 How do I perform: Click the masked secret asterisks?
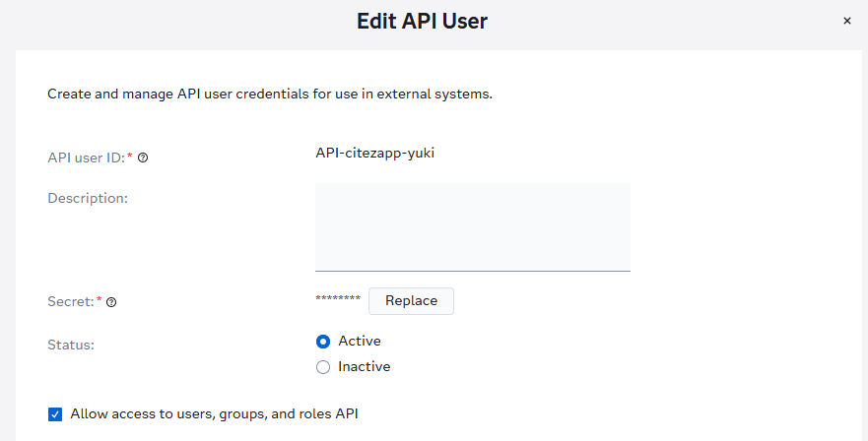coord(338,299)
